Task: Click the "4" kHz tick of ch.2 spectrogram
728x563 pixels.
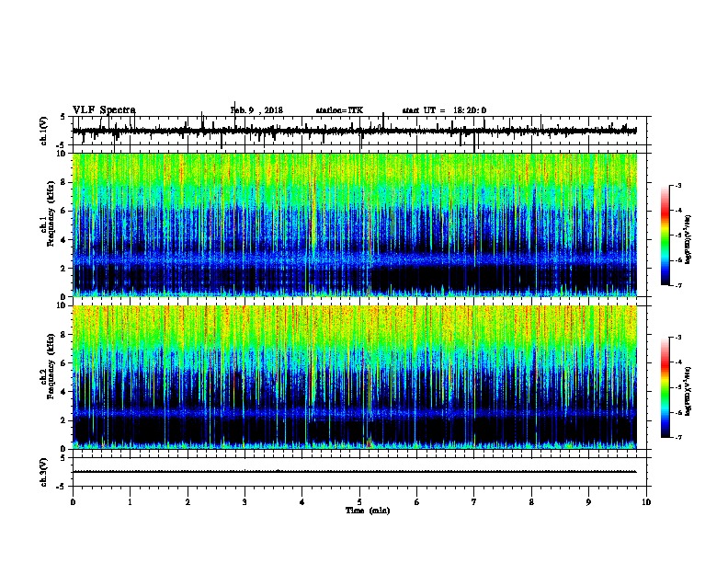Action: click(64, 392)
